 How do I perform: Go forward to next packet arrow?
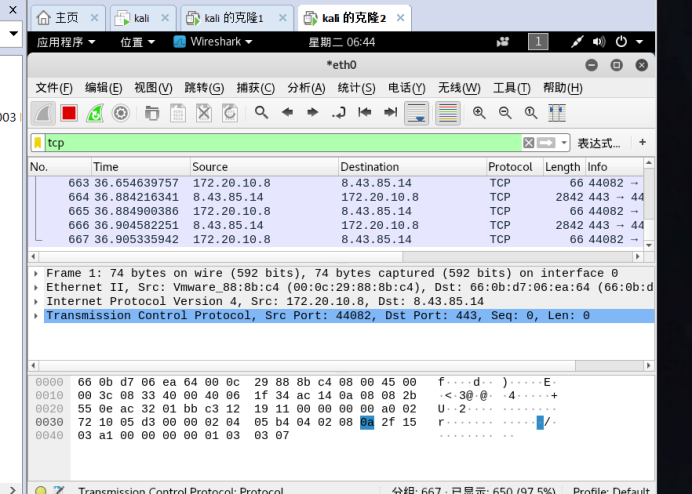pos(313,113)
